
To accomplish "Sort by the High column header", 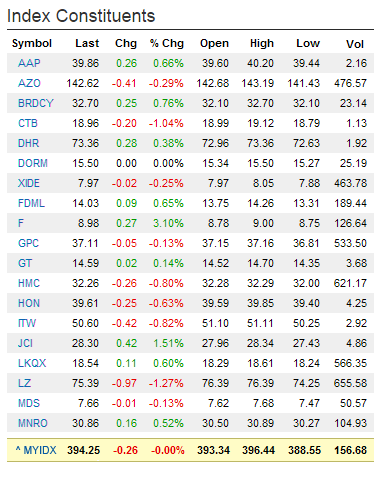I will pos(262,43).
